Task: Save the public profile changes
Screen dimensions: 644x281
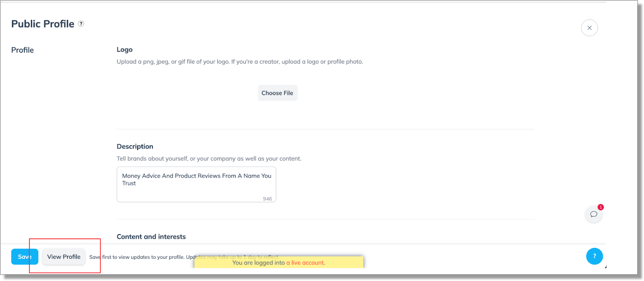Action: pyautogui.click(x=24, y=257)
